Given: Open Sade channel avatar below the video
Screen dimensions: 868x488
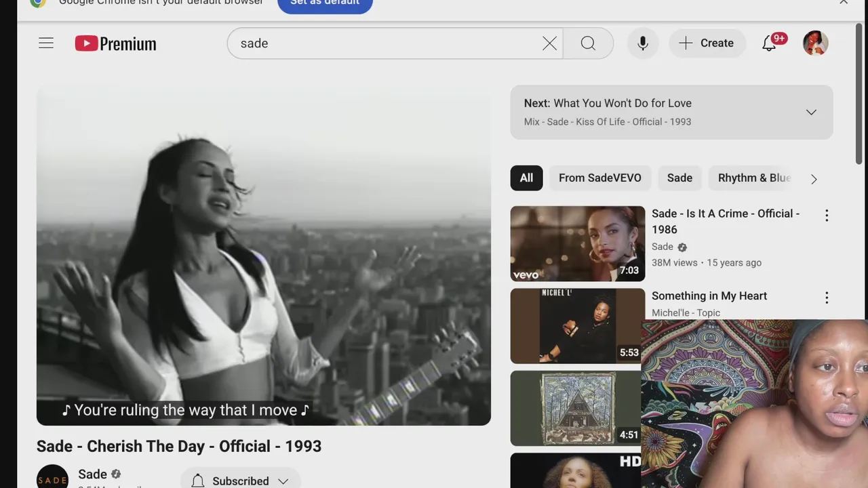Looking at the screenshot, I should click(x=52, y=476).
